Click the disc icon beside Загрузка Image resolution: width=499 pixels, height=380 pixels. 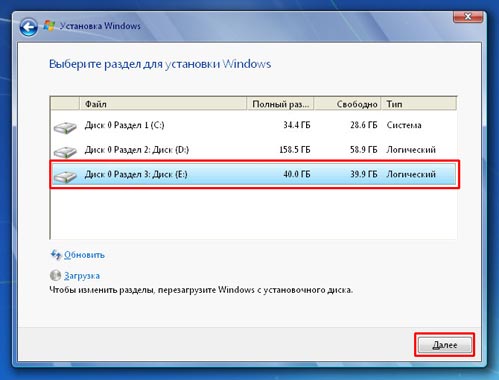55,275
